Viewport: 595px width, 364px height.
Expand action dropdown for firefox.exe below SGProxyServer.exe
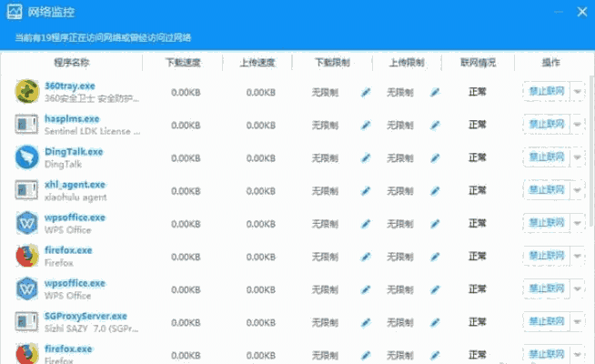(577, 355)
